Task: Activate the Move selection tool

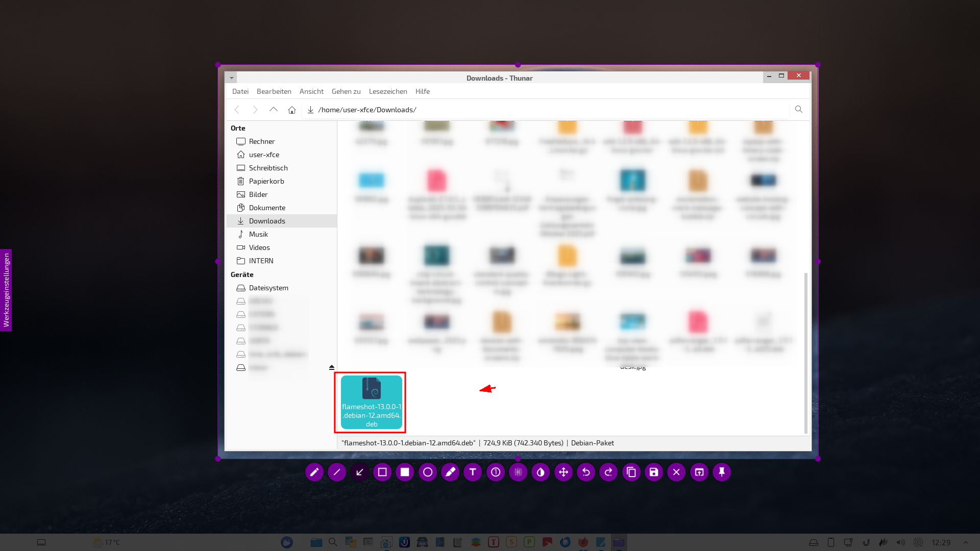Action: pyautogui.click(x=563, y=472)
